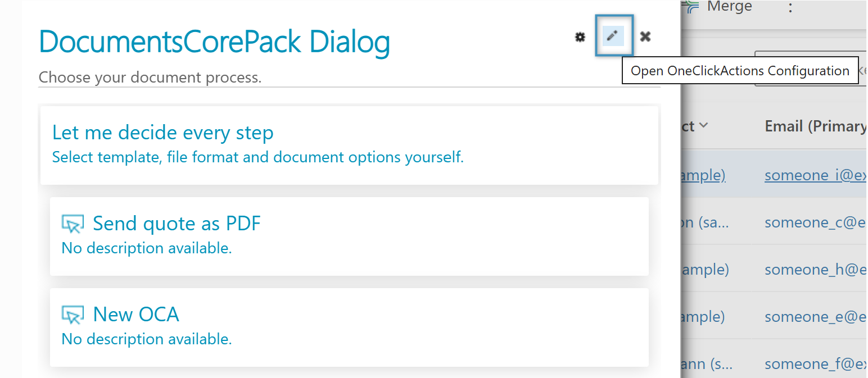Open the someone_h email link

coord(815,270)
